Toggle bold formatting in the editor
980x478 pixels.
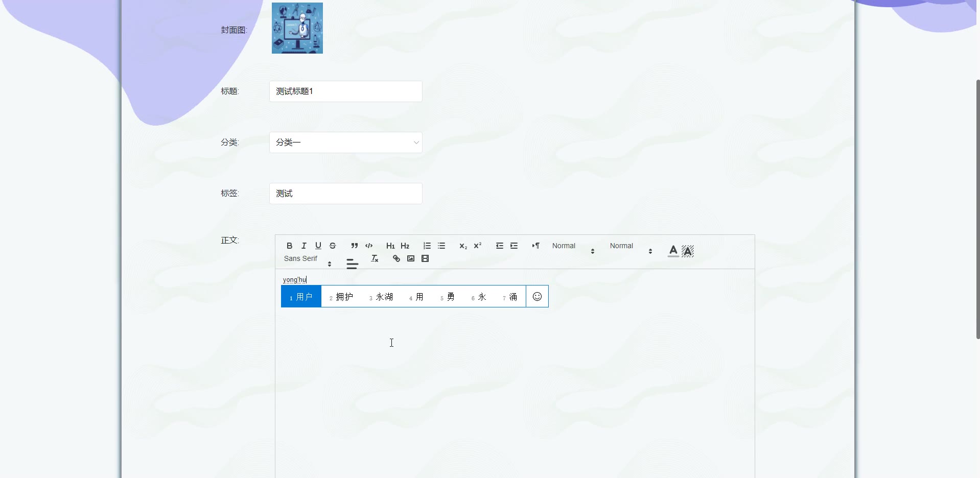coord(289,246)
